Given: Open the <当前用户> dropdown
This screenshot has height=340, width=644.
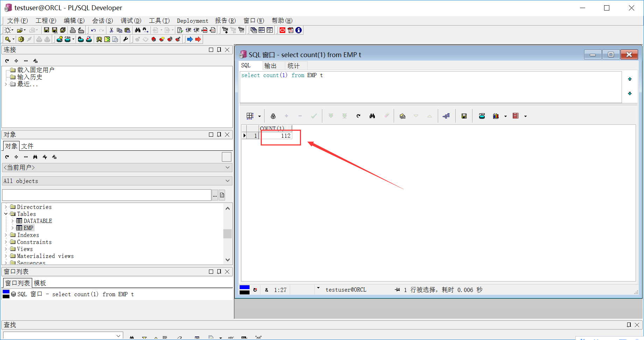Looking at the screenshot, I should [x=117, y=168].
